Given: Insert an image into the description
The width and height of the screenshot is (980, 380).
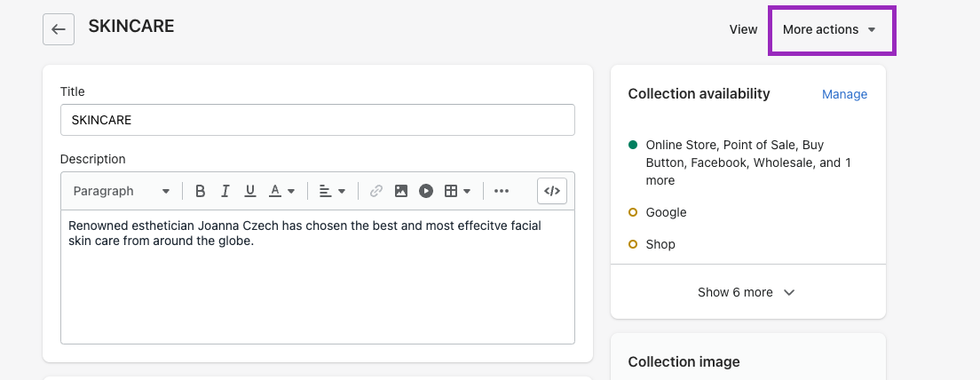Looking at the screenshot, I should pos(401,191).
